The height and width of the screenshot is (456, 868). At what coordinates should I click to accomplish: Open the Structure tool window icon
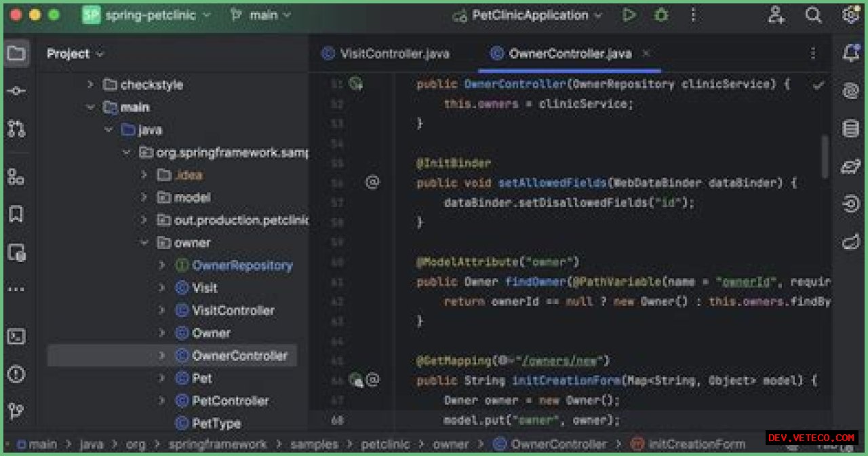tap(16, 177)
